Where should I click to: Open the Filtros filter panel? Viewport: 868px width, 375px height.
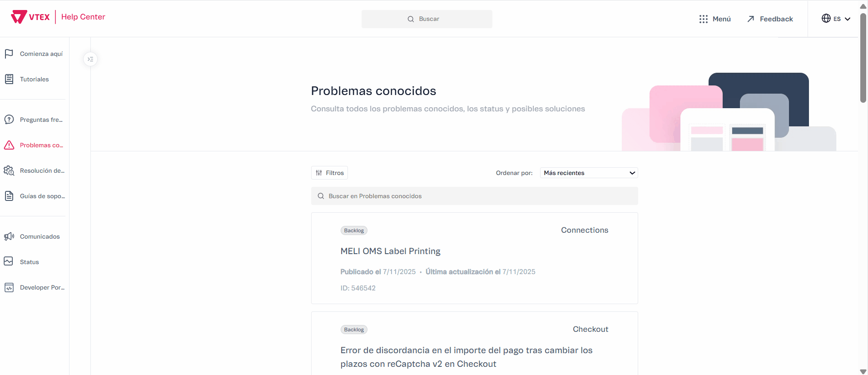tap(329, 173)
